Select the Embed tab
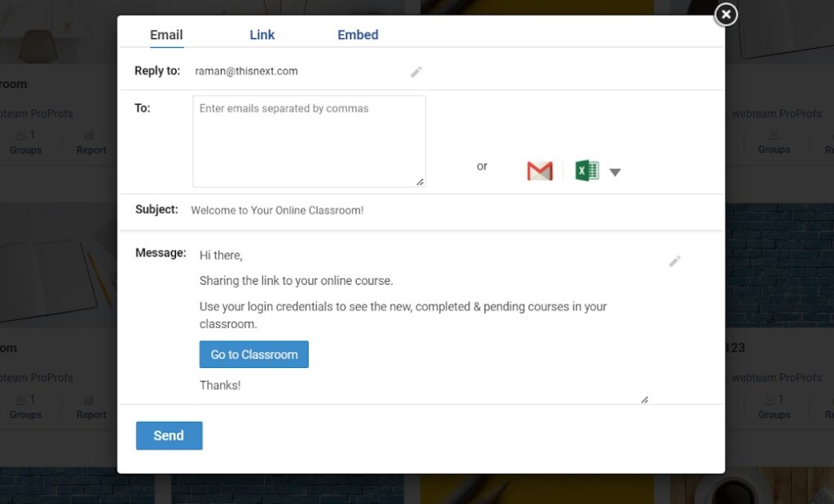This screenshot has width=834, height=504. (x=358, y=35)
